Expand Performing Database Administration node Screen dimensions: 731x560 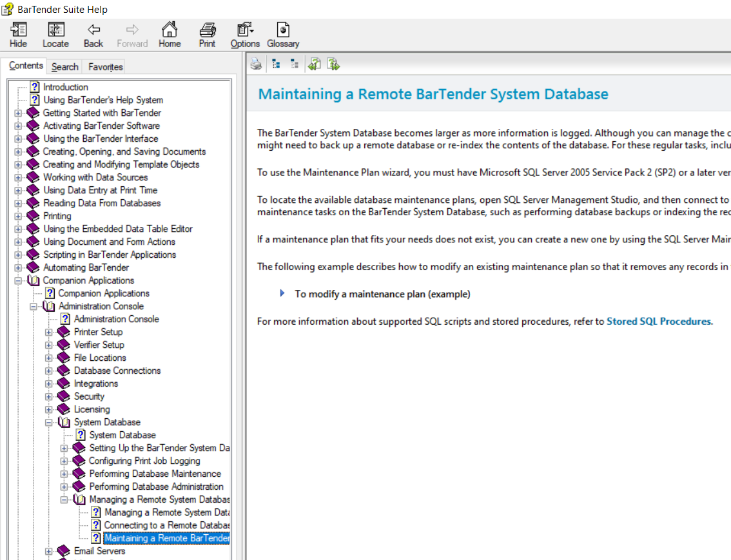[64, 487]
